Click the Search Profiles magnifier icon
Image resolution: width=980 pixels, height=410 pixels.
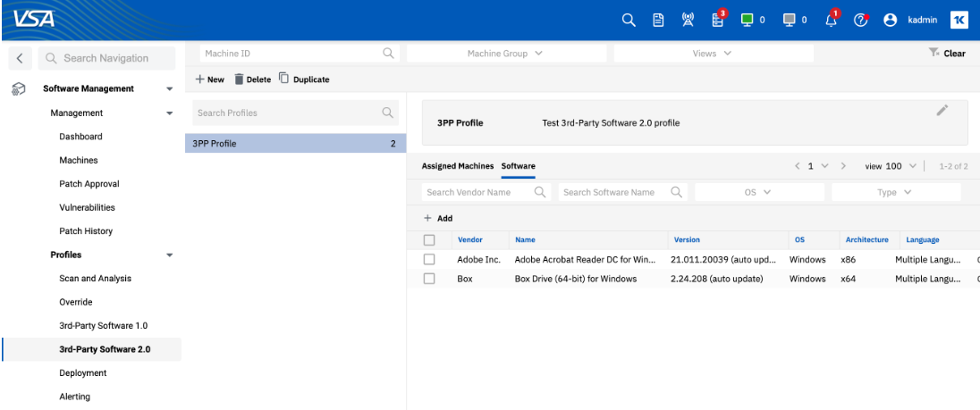pos(388,113)
